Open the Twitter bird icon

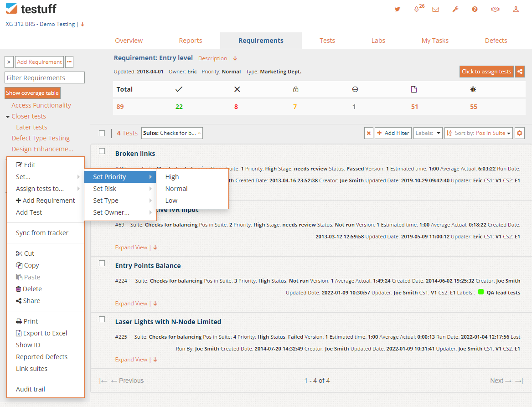[x=398, y=9]
